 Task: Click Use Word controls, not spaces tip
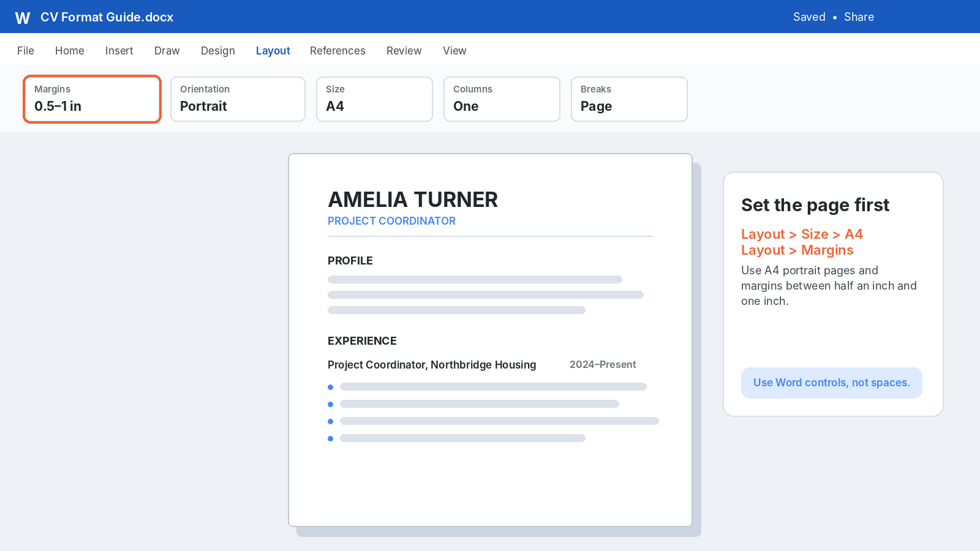pos(832,383)
